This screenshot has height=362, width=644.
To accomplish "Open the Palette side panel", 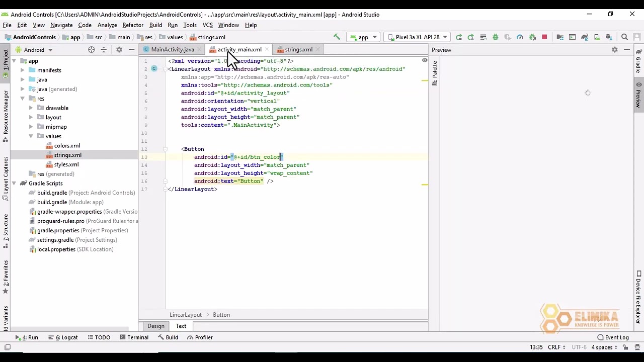I will point(435,74).
